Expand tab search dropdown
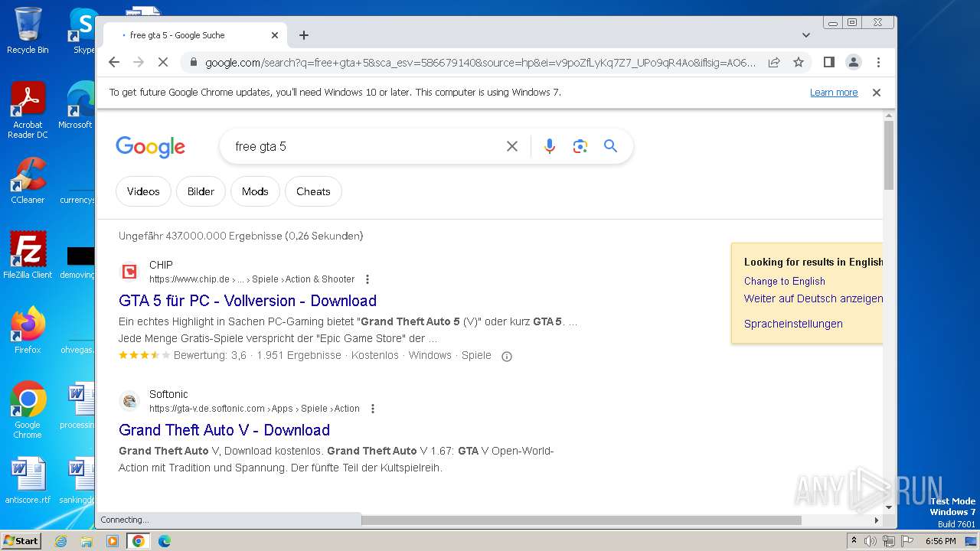The width and height of the screenshot is (980, 551). coord(805,35)
